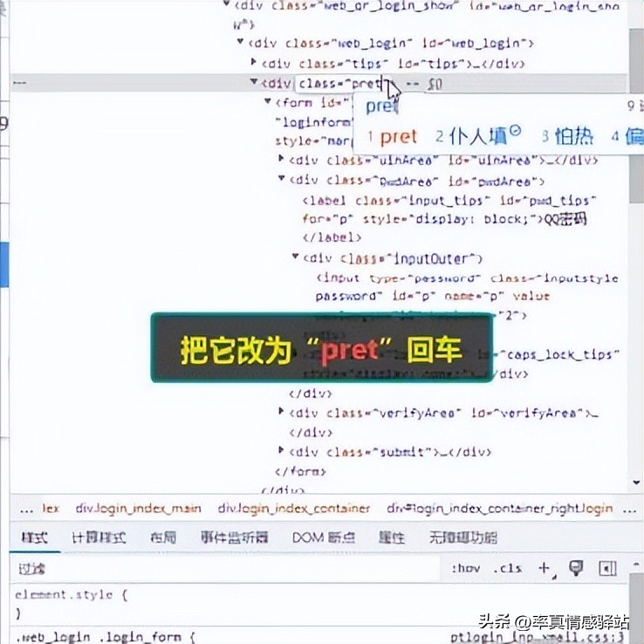The height and width of the screenshot is (644, 644).
Task: Click the Styles pane scroll-up arrow
Action: tap(636, 565)
